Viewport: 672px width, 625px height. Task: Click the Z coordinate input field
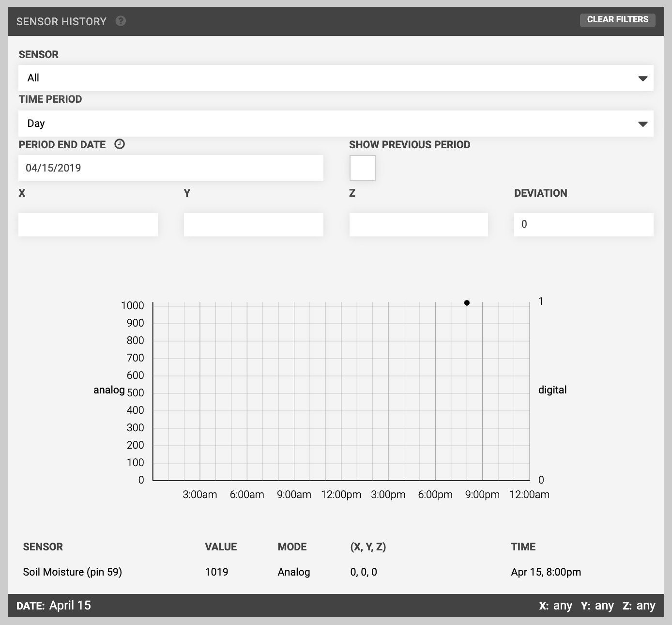click(x=418, y=225)
